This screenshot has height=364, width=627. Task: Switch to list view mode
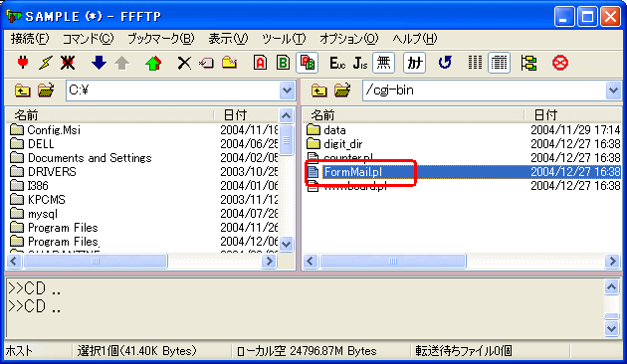(475, 63)
